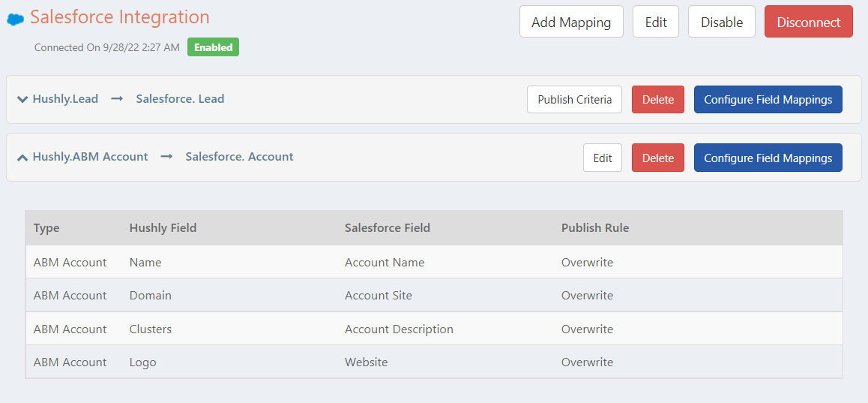Click the Type column header

point(46,228)
